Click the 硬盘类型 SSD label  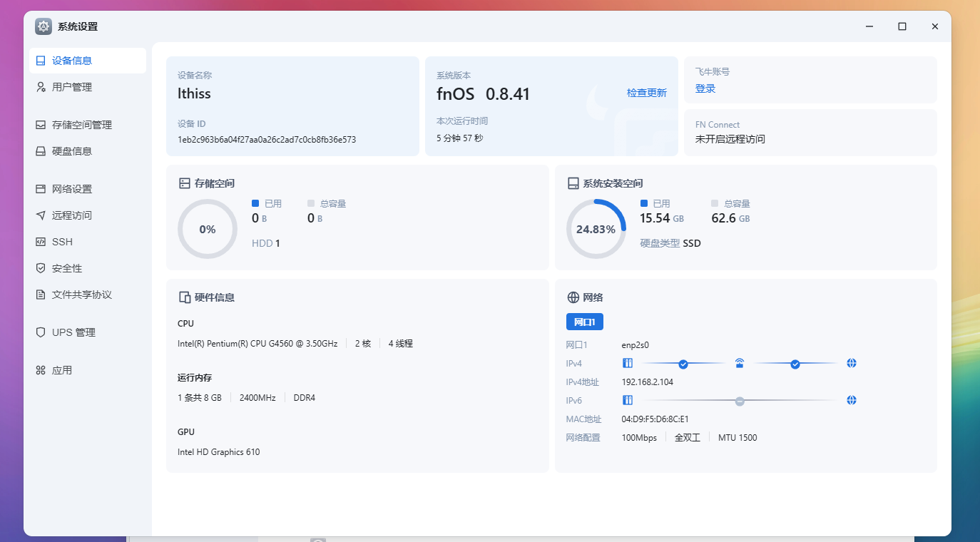[670, 243]
